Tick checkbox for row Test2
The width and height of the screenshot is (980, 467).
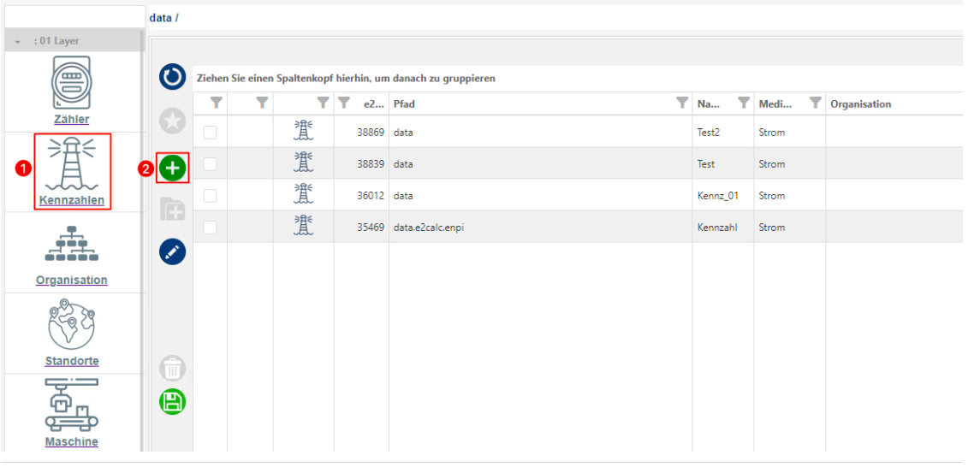(x=210, y=133)
